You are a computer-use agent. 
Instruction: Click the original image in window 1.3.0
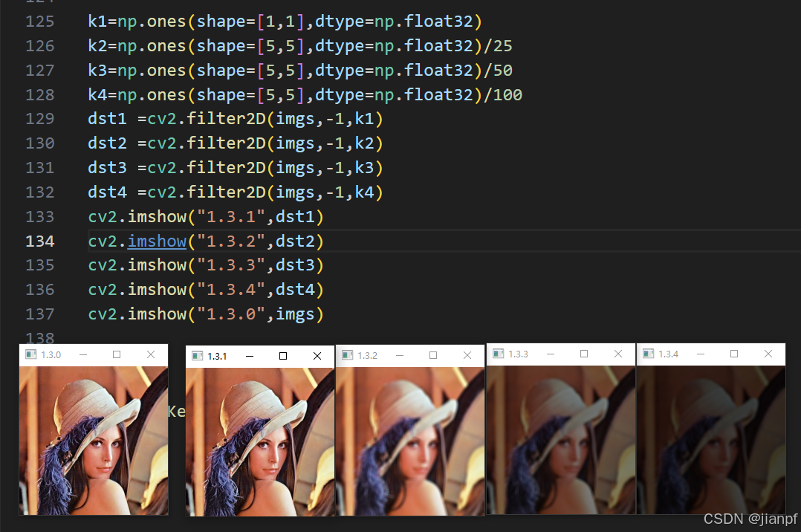(x=94, y=441)
